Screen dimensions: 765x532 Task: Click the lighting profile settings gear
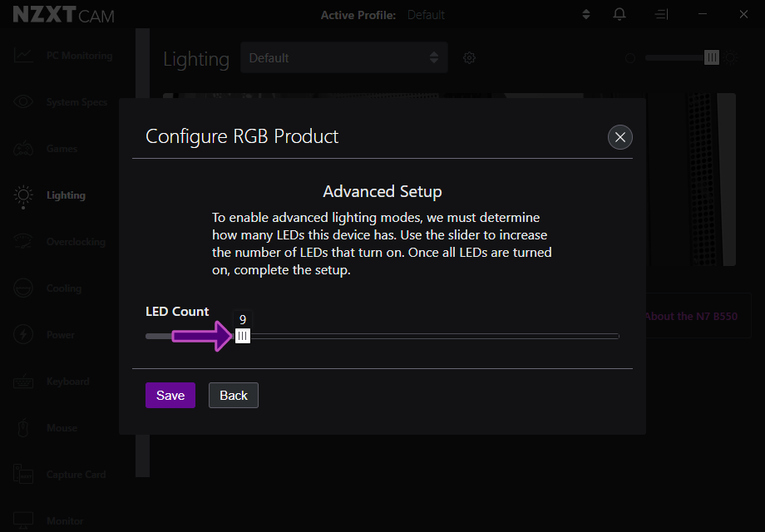click(470, 58)
